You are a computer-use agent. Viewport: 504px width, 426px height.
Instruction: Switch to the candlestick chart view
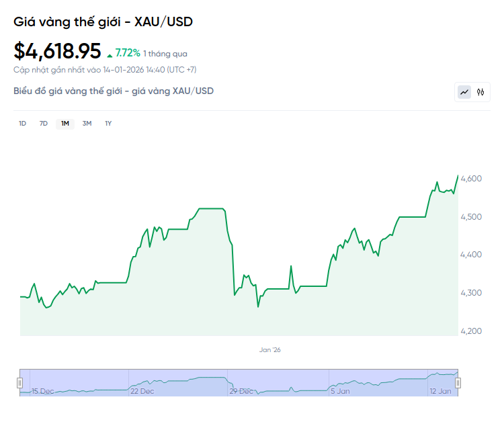point(480,92)
